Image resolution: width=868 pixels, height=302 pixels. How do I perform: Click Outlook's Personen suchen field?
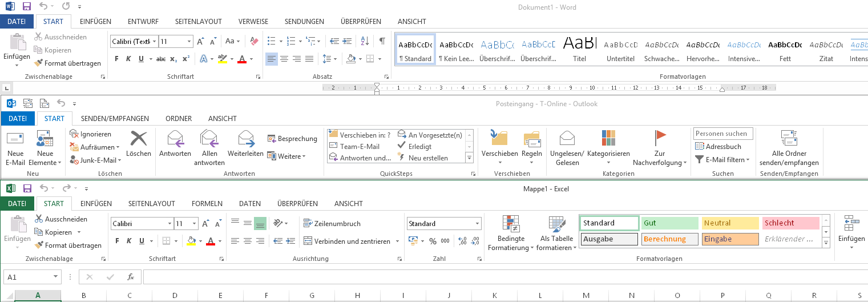[724, 134]
